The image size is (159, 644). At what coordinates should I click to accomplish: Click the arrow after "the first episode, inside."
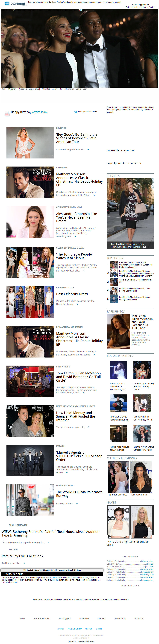(83, 271)
